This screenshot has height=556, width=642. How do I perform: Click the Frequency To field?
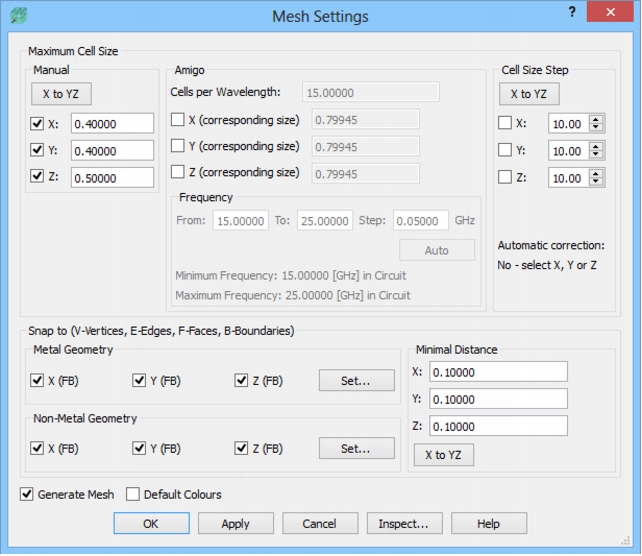(x=325, y=221)
